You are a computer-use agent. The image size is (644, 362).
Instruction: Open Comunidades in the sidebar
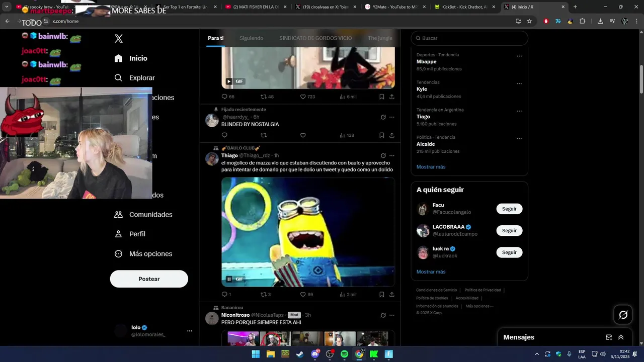click(x=143, y=215)
